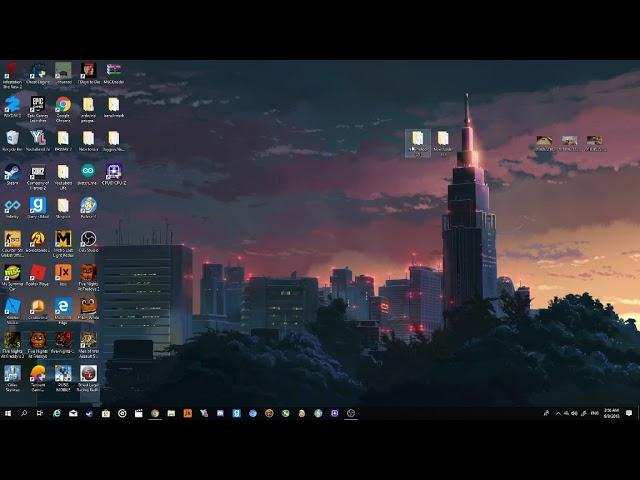Image resolution: width=640 pixels, height=480 pixels.
Task: Select the Infinity shortcut on desktop
Action: click(x=12, y=208)
